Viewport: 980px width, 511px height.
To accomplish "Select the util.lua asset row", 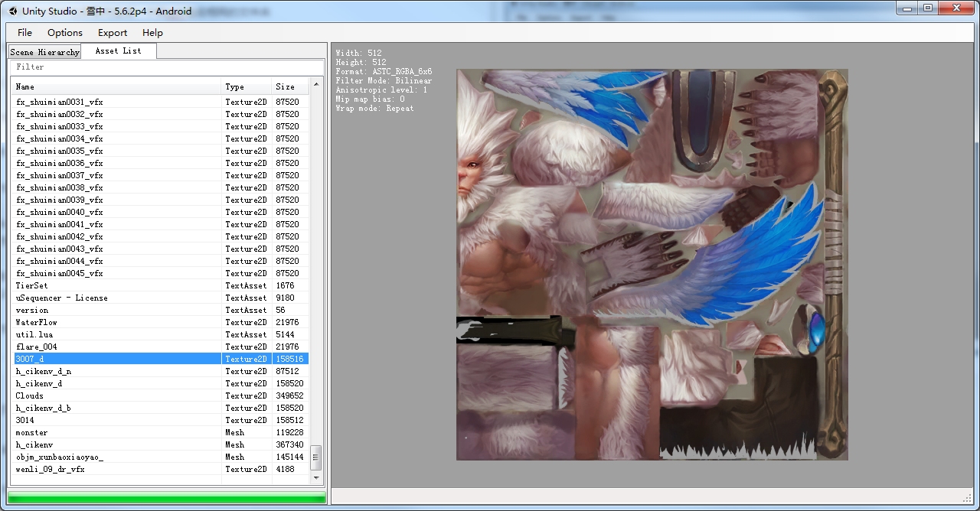I will pos(161,334).
